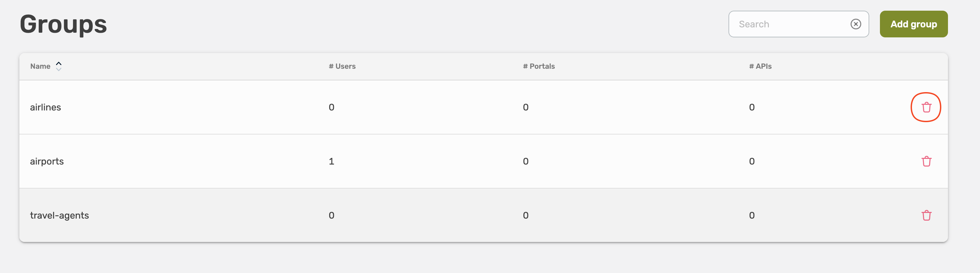Open the airports group row
The height and width of the screenshot is (273, 980).
47,162
